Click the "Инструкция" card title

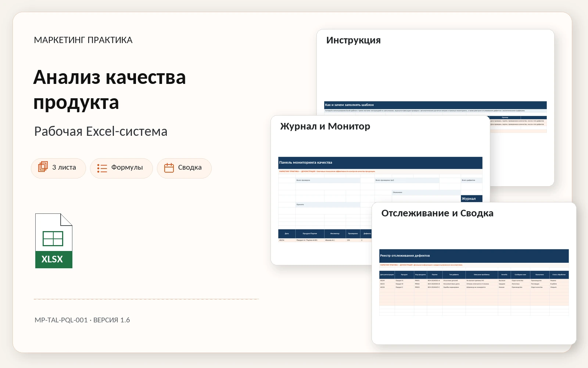coord(354,40)
